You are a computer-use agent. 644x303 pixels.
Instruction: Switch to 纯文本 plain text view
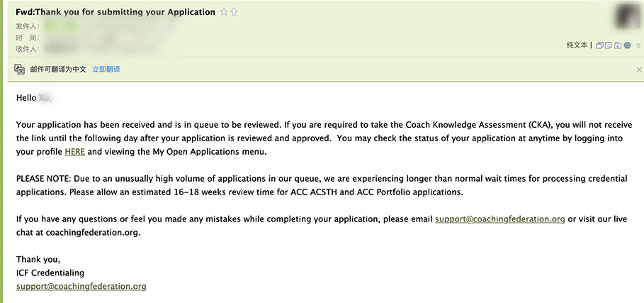(577, 45)
